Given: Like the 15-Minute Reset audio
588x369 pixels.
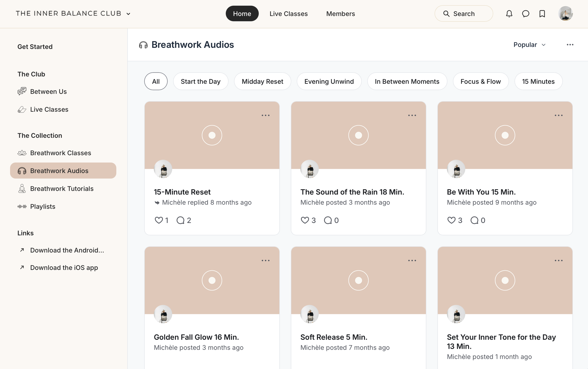Looking at the screenshot, I should tap(159, 220).
